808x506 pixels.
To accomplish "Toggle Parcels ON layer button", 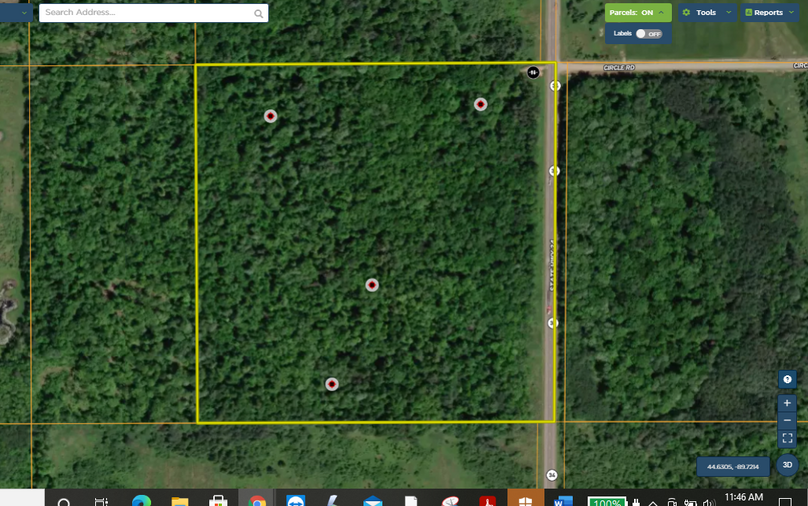I will pos(637,13).
